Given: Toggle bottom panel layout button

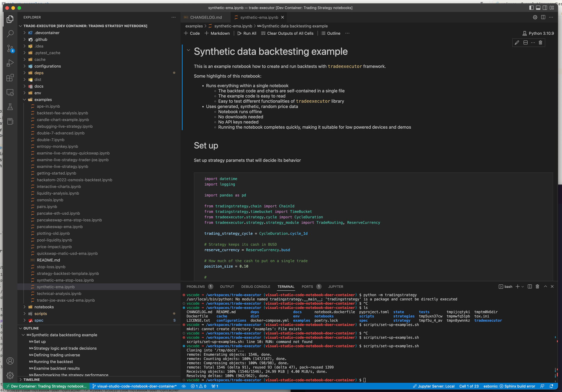Looking at the screenshot, I should [x=538, y=8].
